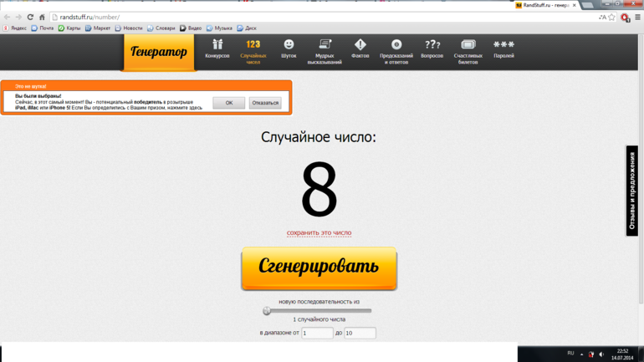Click the Случайных чисел nav item

253,50
